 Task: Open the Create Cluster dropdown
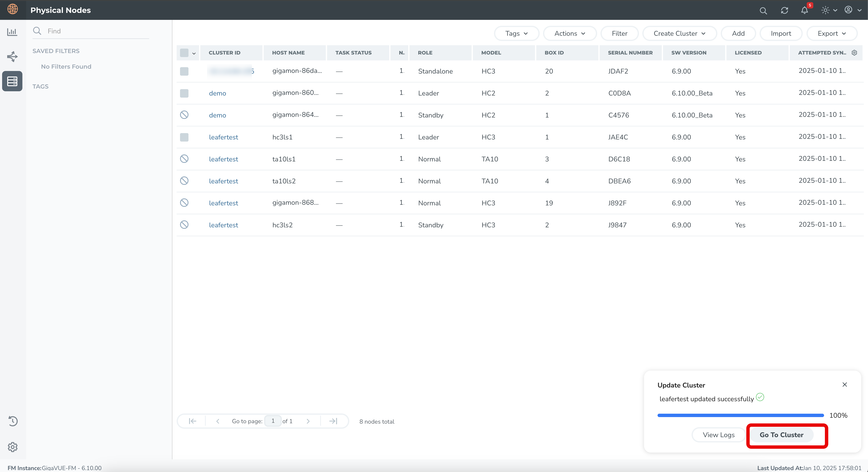coord(679,33)
